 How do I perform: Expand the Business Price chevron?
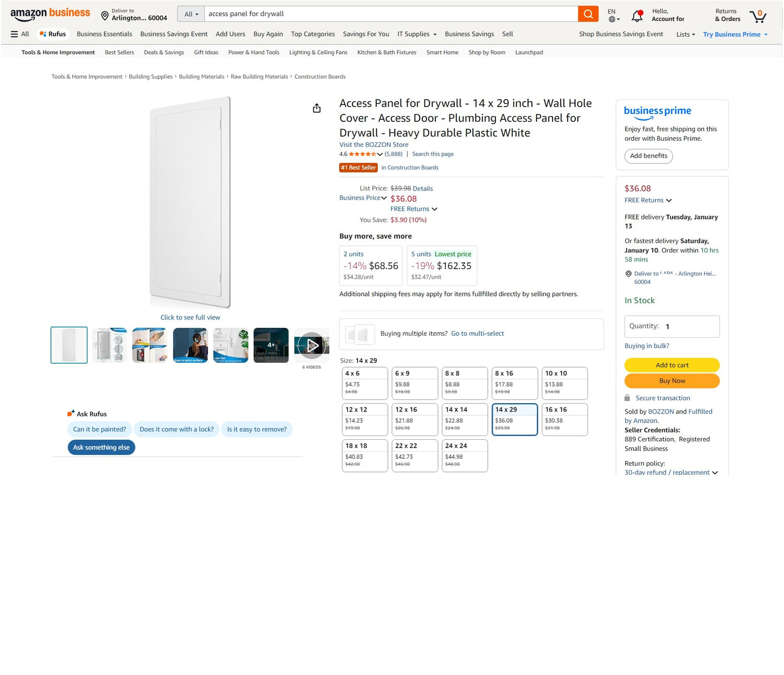coord(384,198)
